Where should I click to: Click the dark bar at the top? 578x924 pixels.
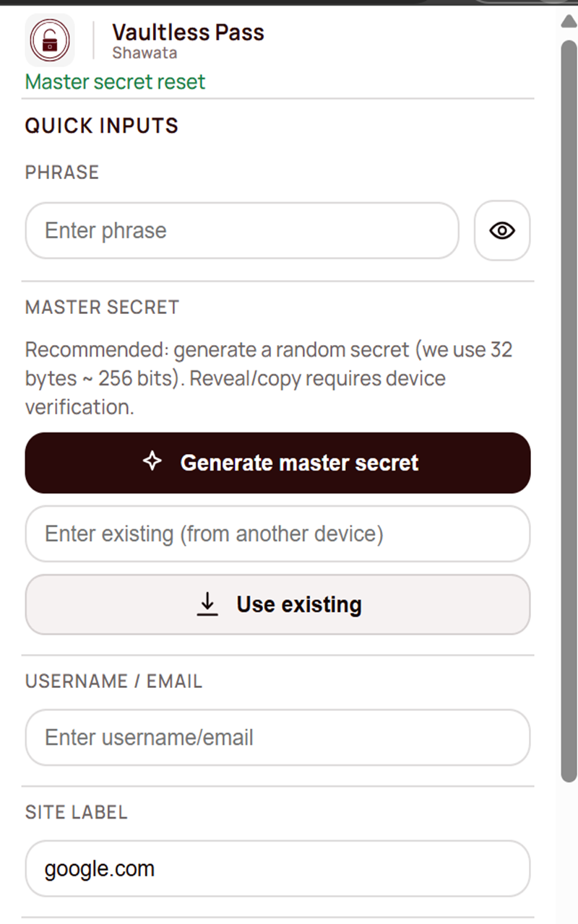point(289,4)
